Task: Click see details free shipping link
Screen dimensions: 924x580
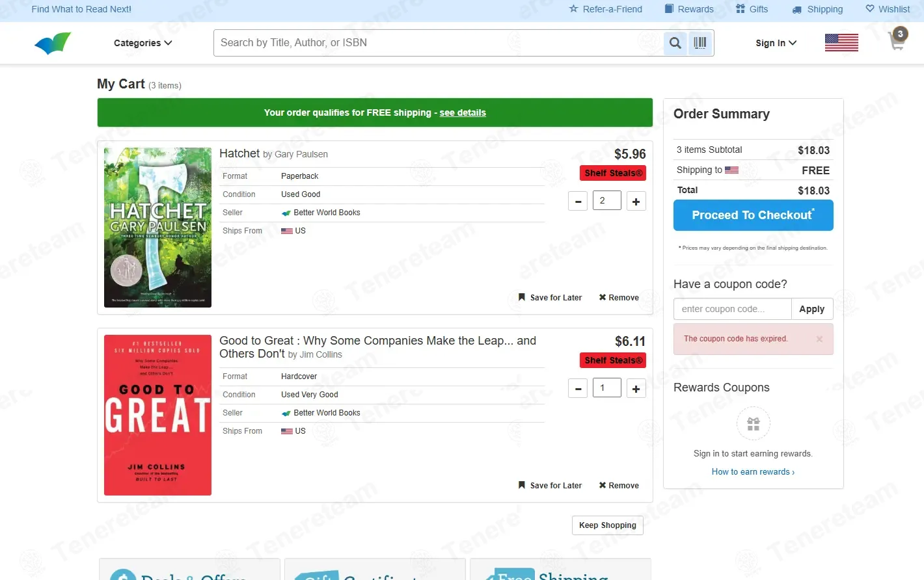Action: pyautogui.click(x=463, y=112)
